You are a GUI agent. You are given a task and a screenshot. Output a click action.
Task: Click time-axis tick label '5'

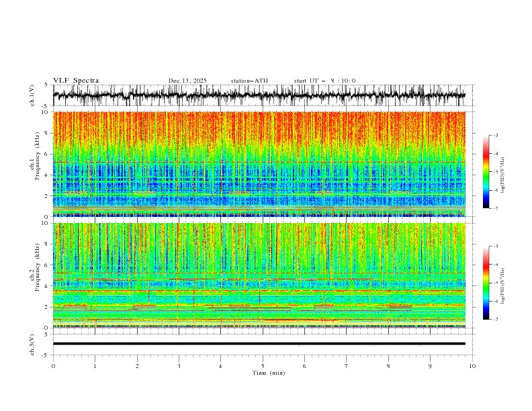pos(263,366)
